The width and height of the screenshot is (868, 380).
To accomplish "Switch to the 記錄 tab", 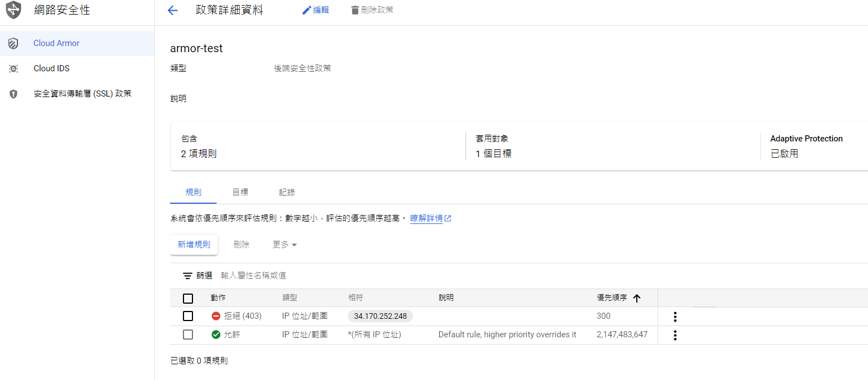I will [287, 192].
